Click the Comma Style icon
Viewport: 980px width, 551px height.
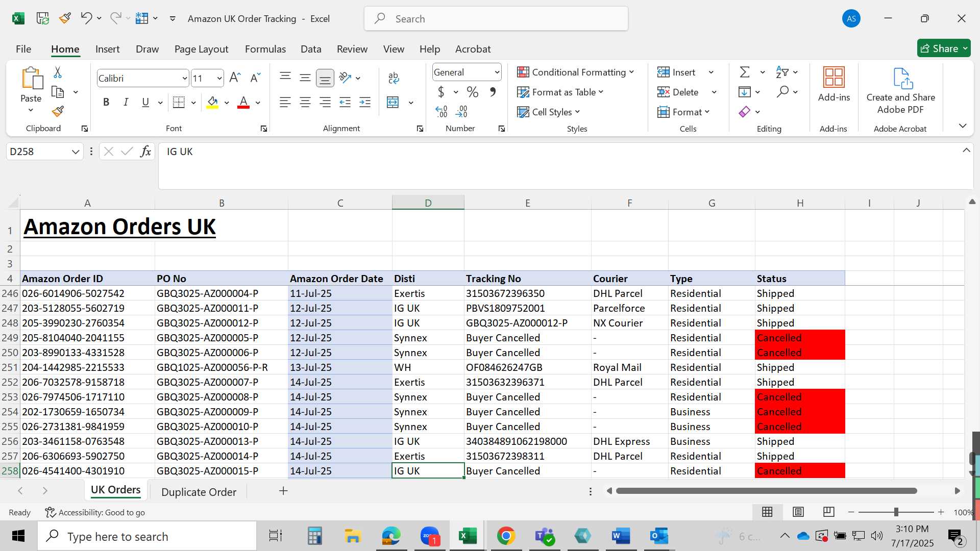[x=493, y=92]
